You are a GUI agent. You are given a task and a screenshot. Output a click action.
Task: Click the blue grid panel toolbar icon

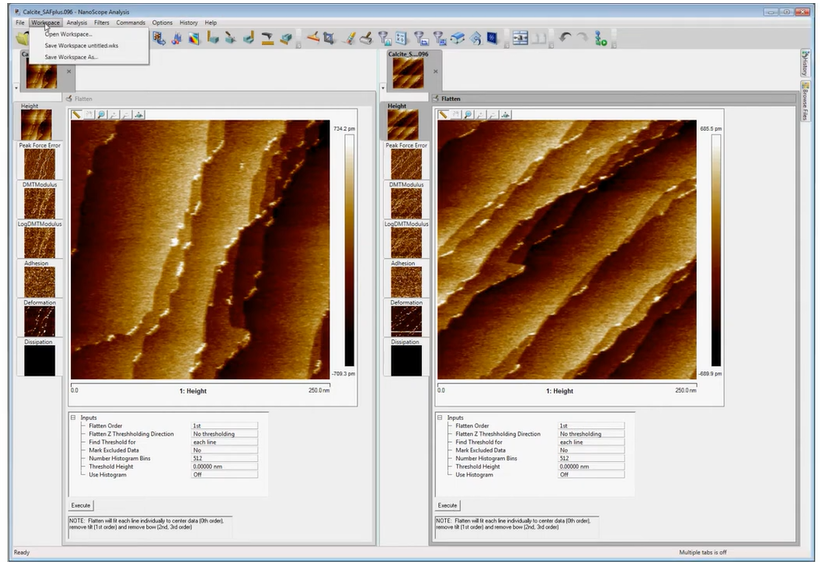click(401, 38)
